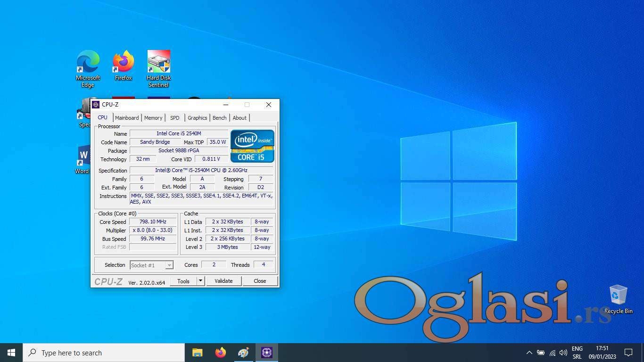Switch to the Memory tab
644x362 pixels.
pyautogui.click(x=153, y=118)
